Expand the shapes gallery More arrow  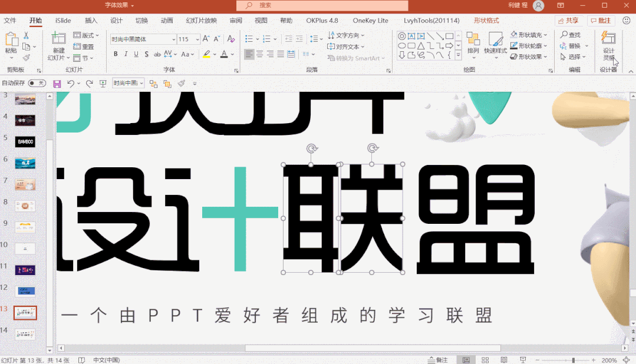[x=459, y=55]
